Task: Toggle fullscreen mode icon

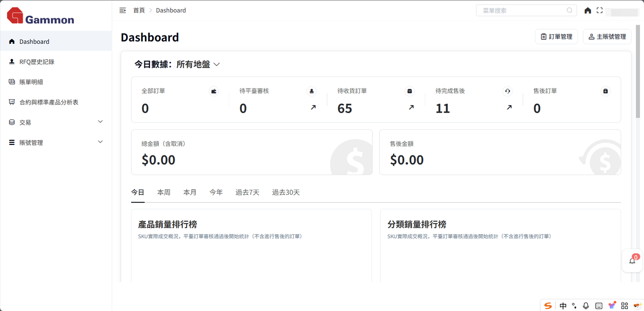Action: tap(600, 11)
